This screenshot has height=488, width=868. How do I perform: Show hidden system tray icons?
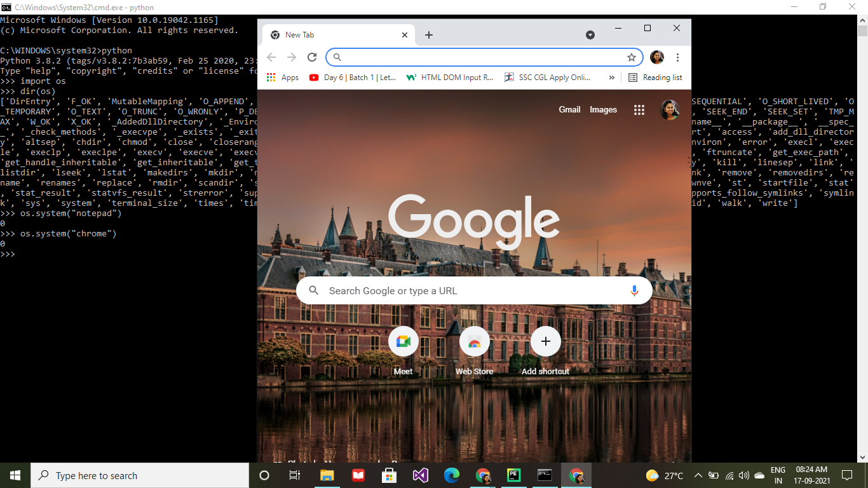click(698, 475)
